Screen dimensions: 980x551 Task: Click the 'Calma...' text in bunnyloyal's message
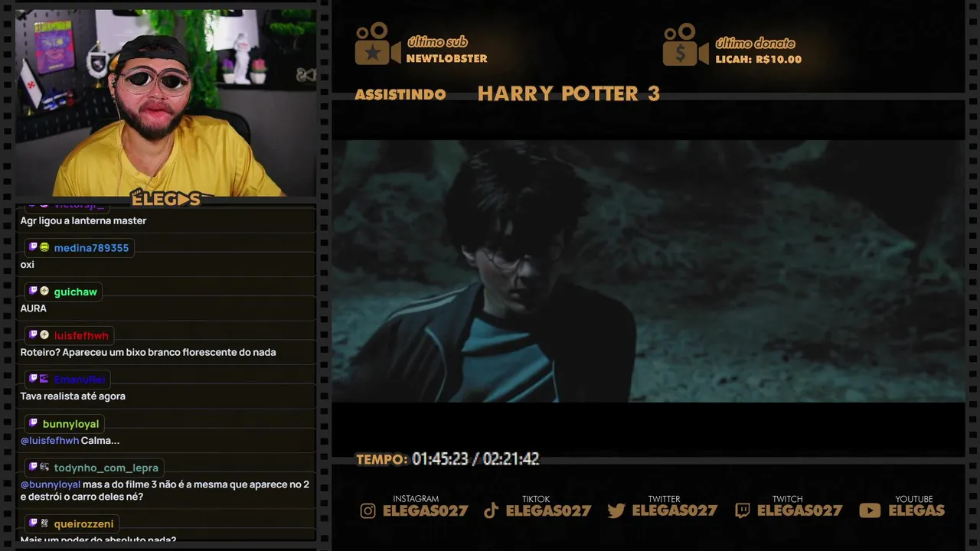100,440
